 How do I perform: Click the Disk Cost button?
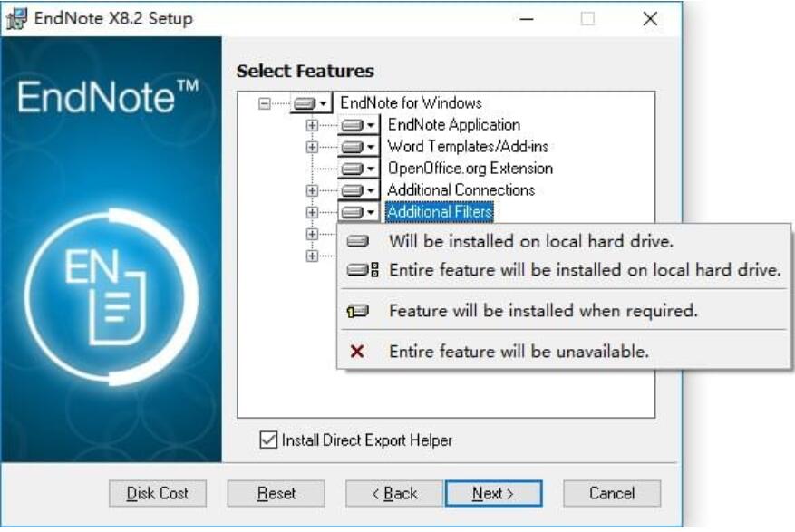[x=158, y=494]
